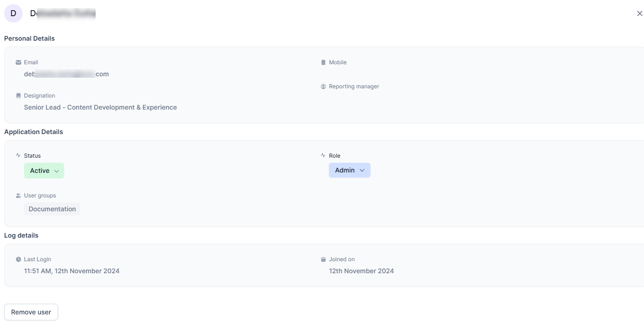Click the Reporting manager person icon
This screenshot has height=325, width=644.
coord(323,86)
